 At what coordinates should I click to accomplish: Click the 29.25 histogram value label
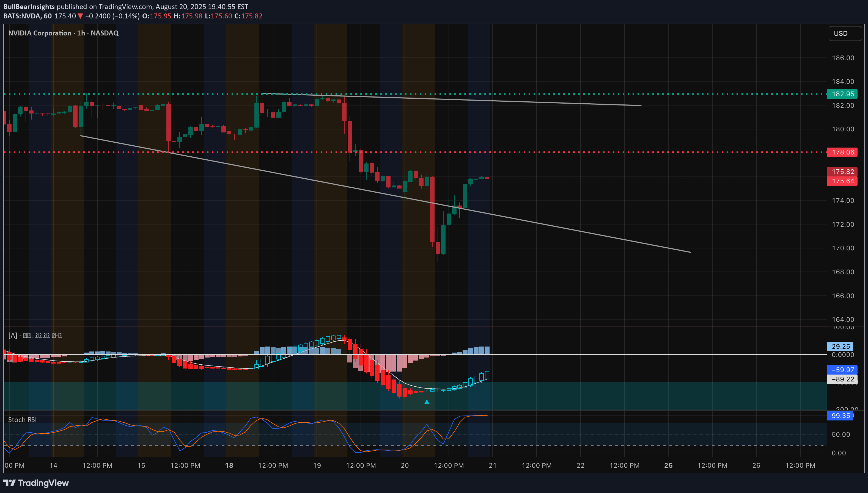[840, 346]
